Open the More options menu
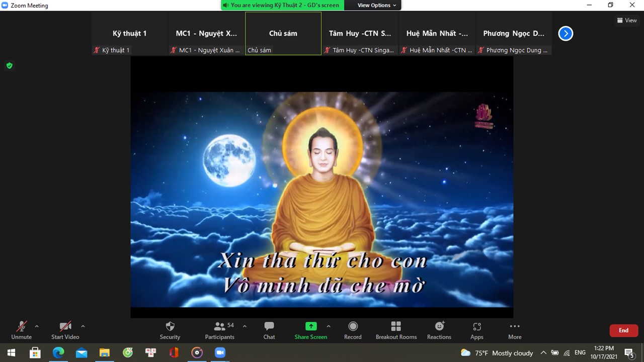The image size is (644, 362). (515, 330)
